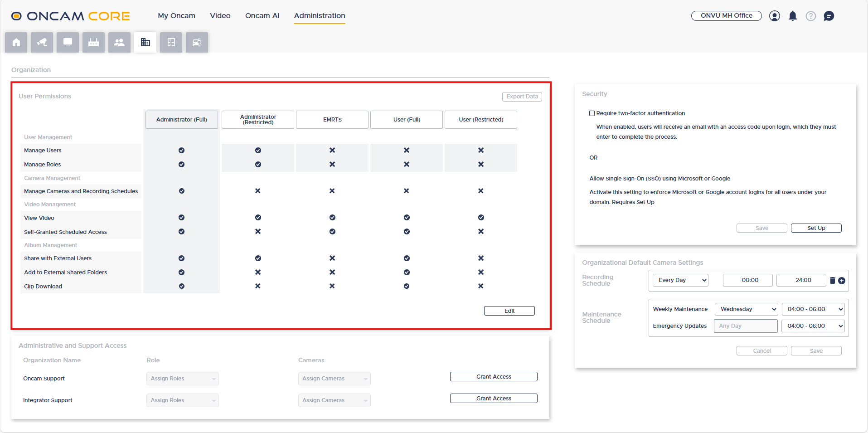Click the Manage Cameras and Recording Schedules row label
This screenshot has height=433, width=868.
(x=81, y=191)
